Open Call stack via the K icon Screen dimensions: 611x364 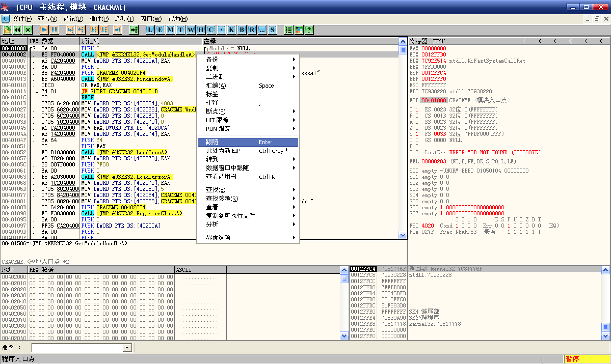click(x=232, y=30)
